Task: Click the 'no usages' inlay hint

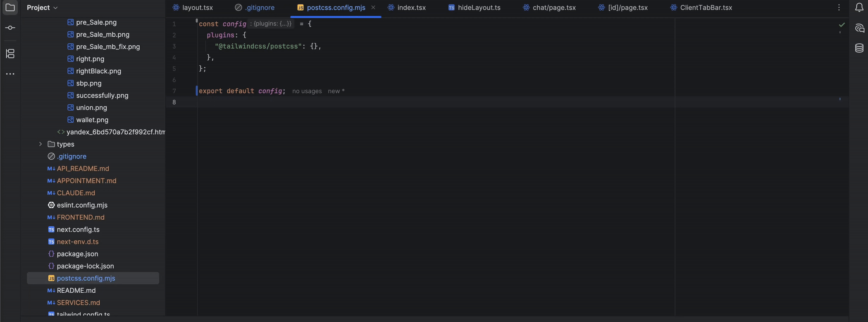Action: 307,91
